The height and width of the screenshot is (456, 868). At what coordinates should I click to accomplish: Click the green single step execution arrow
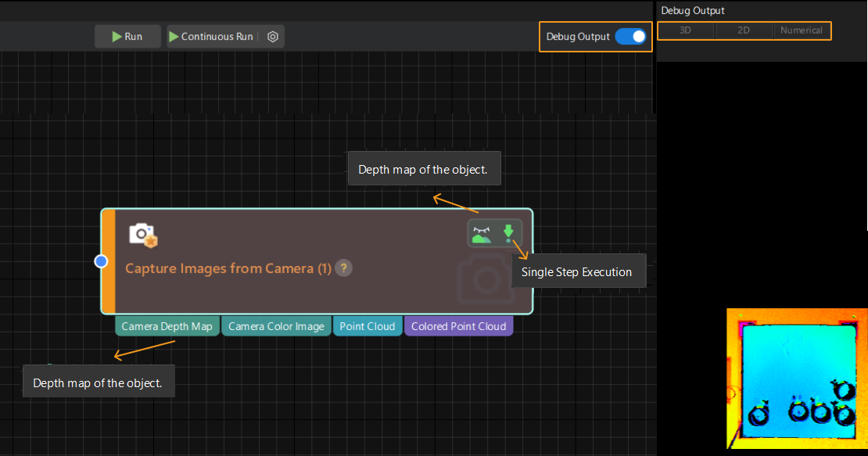tap(508, 232)
